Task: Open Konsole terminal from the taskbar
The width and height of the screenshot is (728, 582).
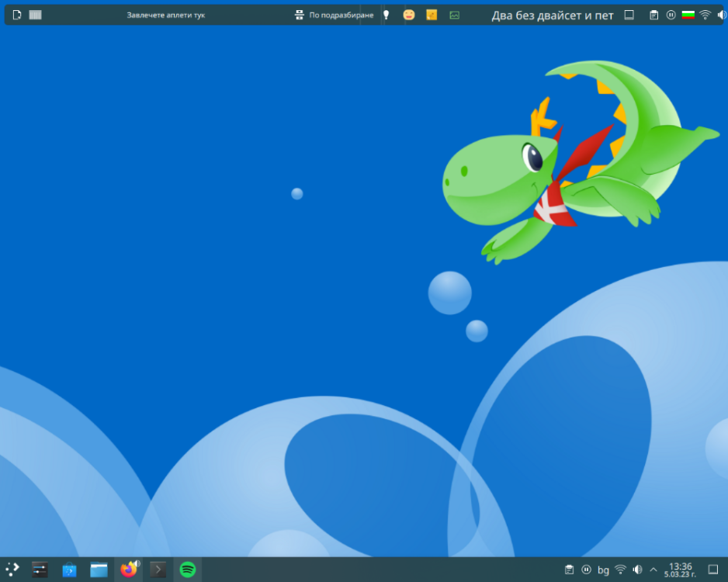Action: (x=158, y=570)
